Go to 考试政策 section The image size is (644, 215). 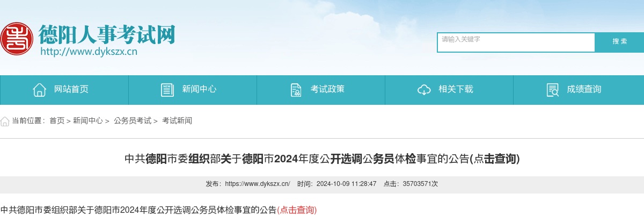pyautogui.click(x=327, y=90)
